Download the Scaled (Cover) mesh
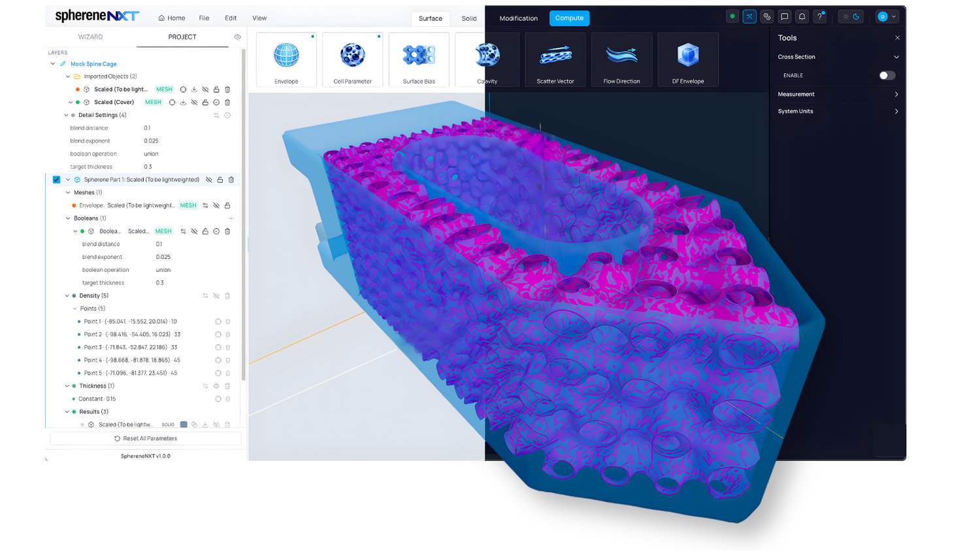The height and width of the screenshot is (551, 980). (x=183, y=103)
